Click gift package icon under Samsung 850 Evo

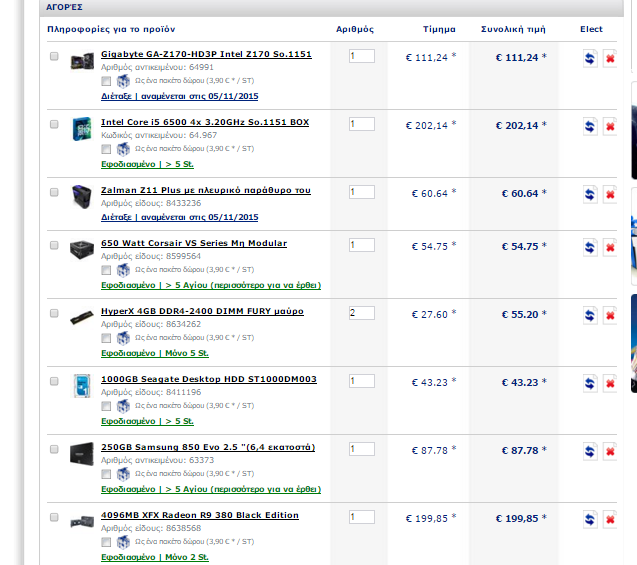pyautogui.click(x=123, y=474)
